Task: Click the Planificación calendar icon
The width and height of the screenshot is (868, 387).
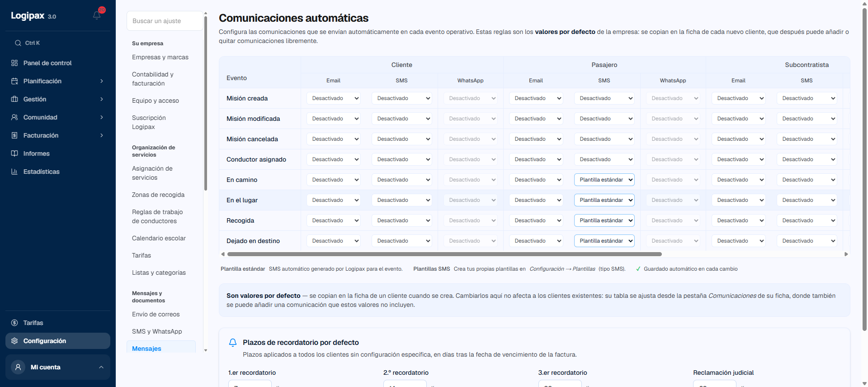Action: [14, 81]
